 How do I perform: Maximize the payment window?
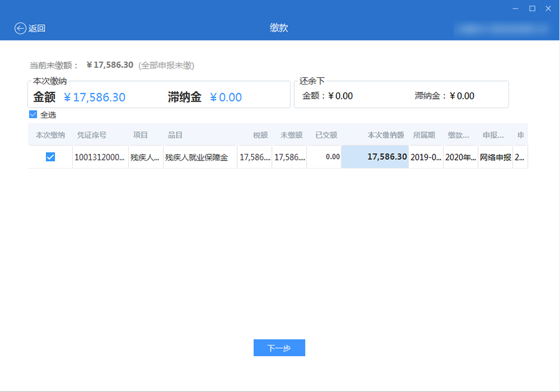click(x=532, y=8)
